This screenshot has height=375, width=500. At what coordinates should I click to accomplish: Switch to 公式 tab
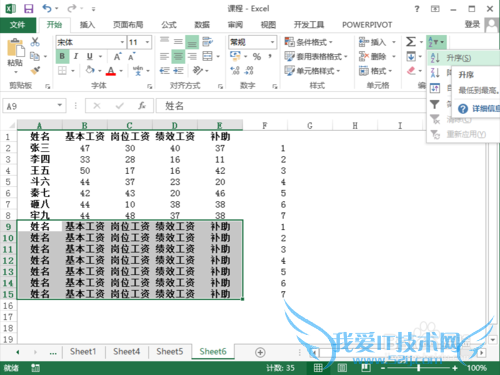[169, 25]
